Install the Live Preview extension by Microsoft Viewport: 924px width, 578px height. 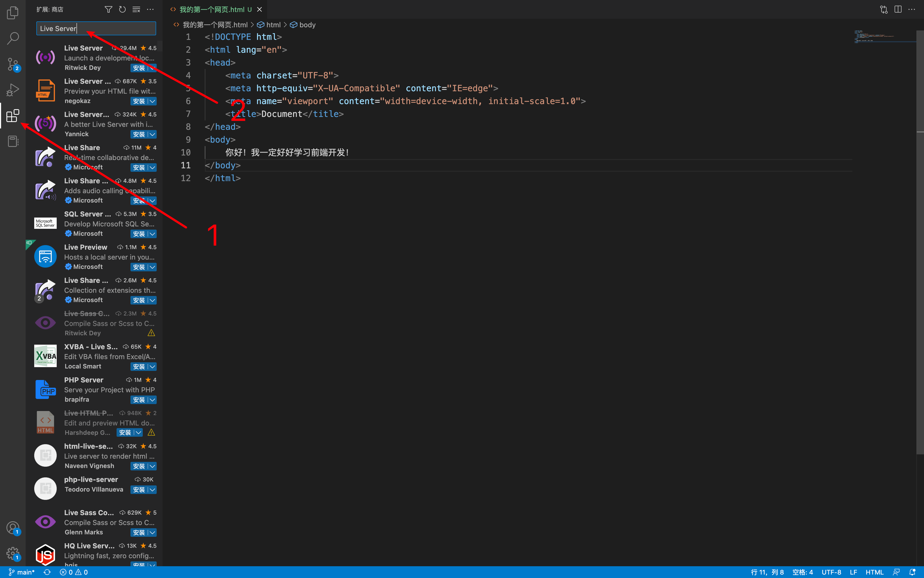pos(139,267)
